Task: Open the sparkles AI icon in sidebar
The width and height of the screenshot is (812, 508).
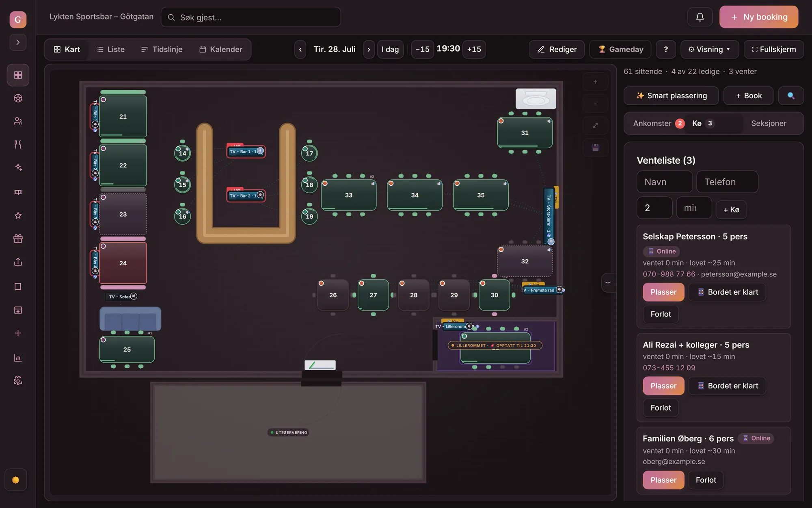Action: 18,167
